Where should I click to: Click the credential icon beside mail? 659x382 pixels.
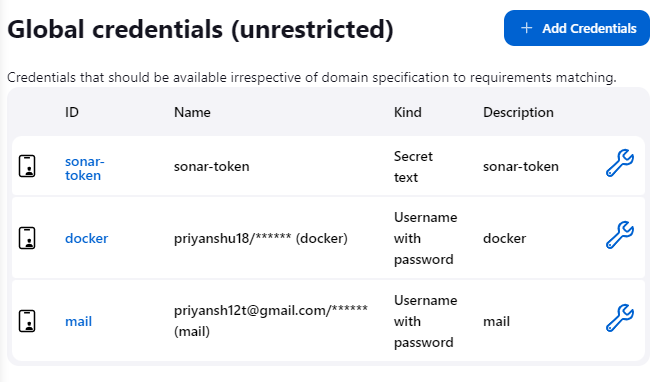click(27, 321)
